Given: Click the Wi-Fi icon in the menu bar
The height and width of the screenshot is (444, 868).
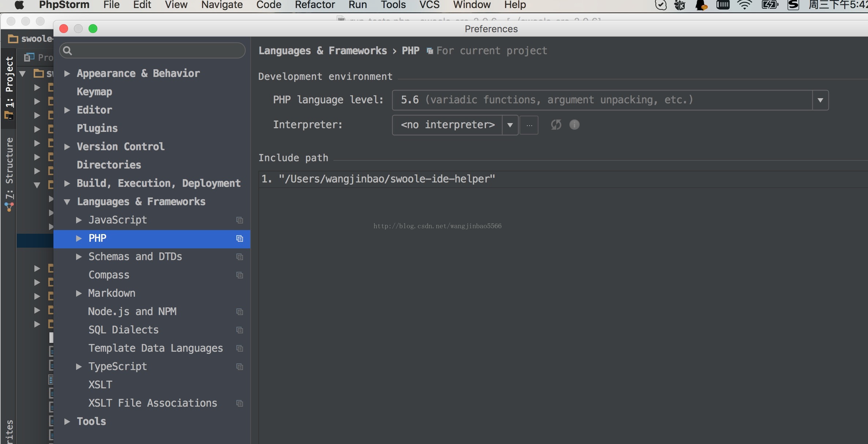Looking at the screenshot, I should (x=744, y=5).
